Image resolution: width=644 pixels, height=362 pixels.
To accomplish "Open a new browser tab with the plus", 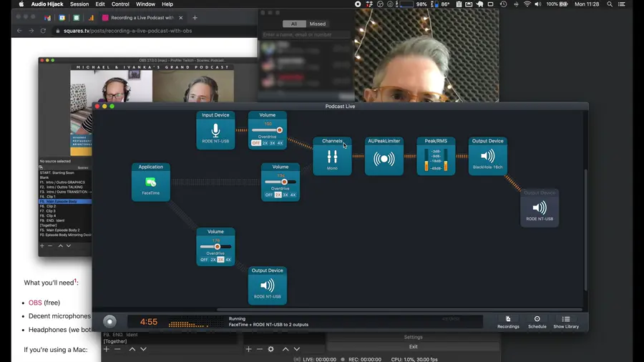I will pyautogui.click(x=195, y=18).
